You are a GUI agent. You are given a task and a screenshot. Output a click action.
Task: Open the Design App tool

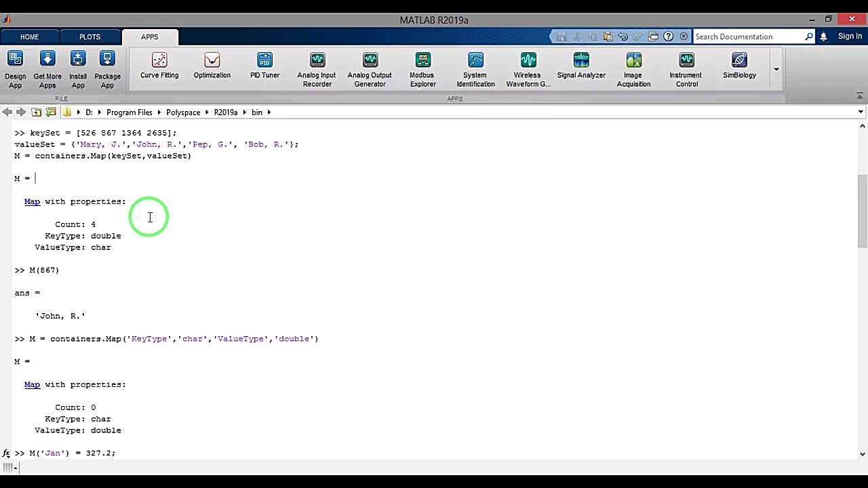[x=15, y=70]
